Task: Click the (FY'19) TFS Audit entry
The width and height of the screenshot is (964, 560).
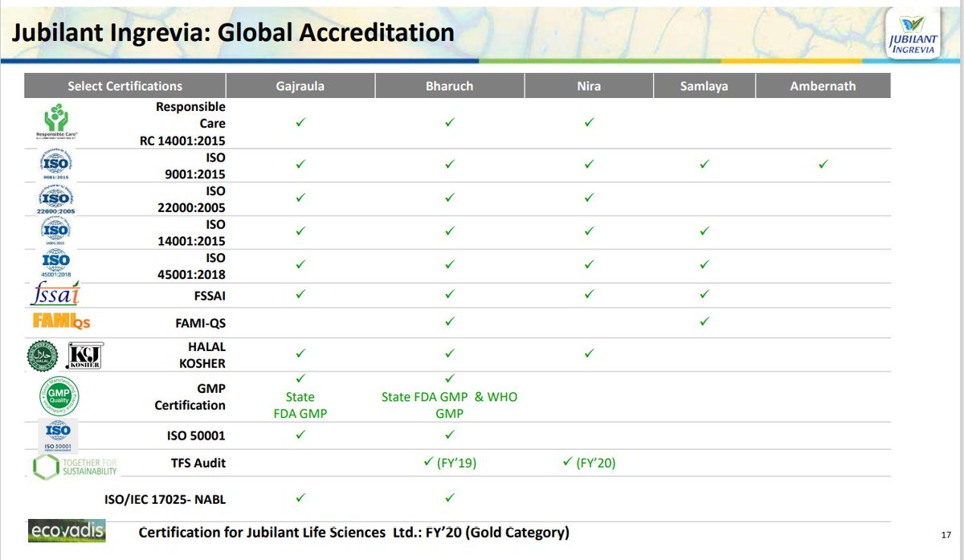Action: 451,463
